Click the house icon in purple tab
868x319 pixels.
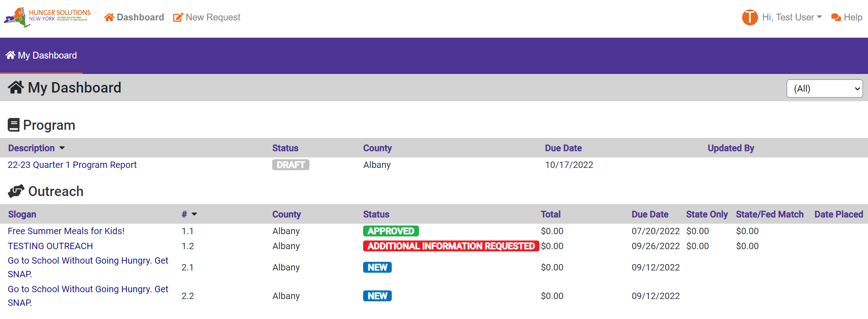(10, 55)
